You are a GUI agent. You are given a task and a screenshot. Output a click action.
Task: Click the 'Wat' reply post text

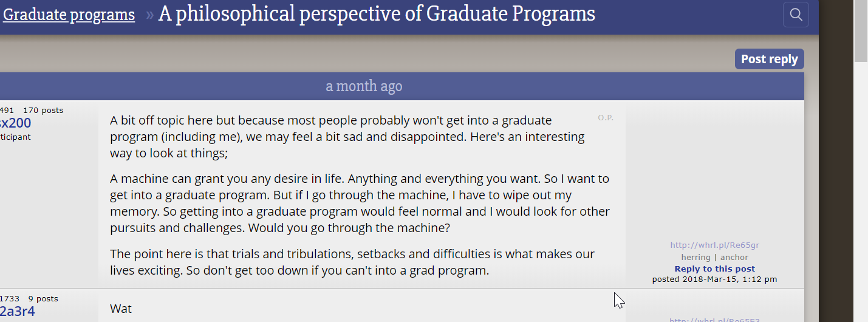(x=121, y=309)
